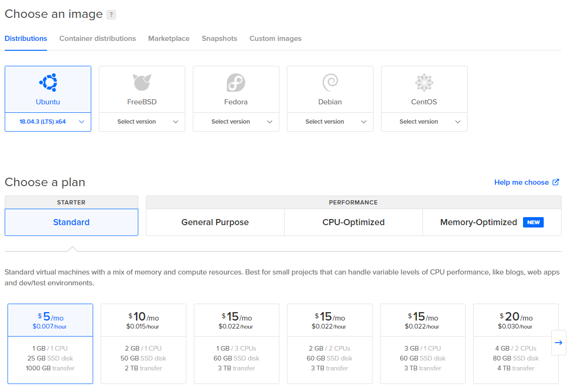
Task: Click the 80 GB SSD disk text
Action: (x=516, y=358)
